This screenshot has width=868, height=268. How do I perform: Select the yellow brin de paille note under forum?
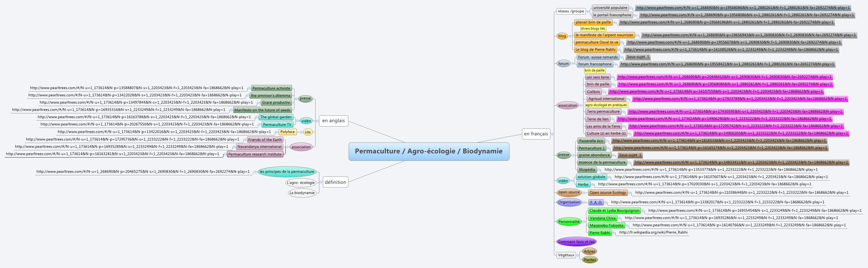pos(596,71)
